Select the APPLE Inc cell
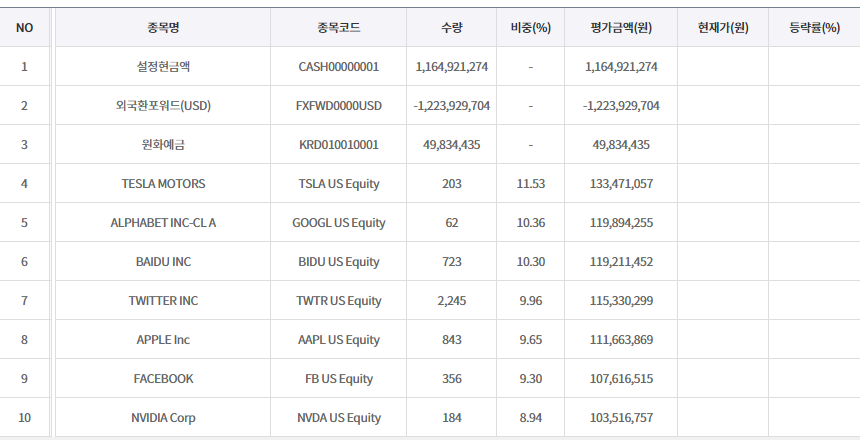 (x=163, y=340)
